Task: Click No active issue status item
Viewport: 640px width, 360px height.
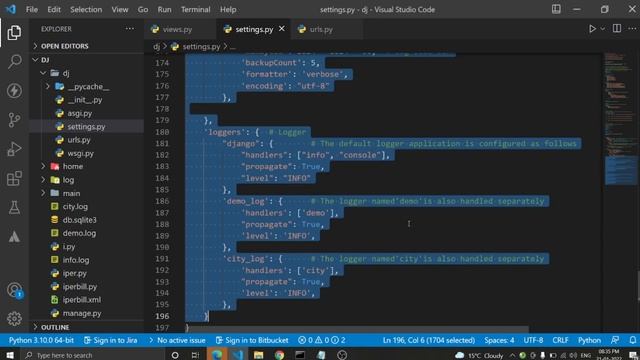Action: 177,340
